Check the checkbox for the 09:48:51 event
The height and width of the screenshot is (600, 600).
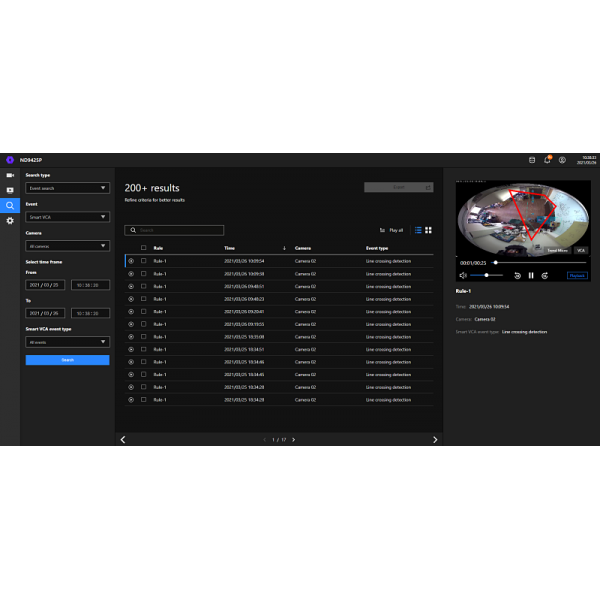click(143, 286)
